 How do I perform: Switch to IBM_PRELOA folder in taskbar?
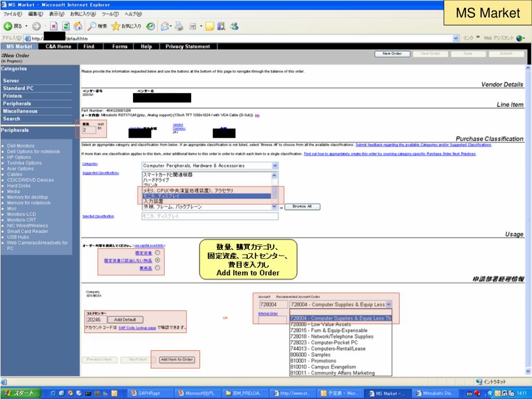[x=245, y=393]
